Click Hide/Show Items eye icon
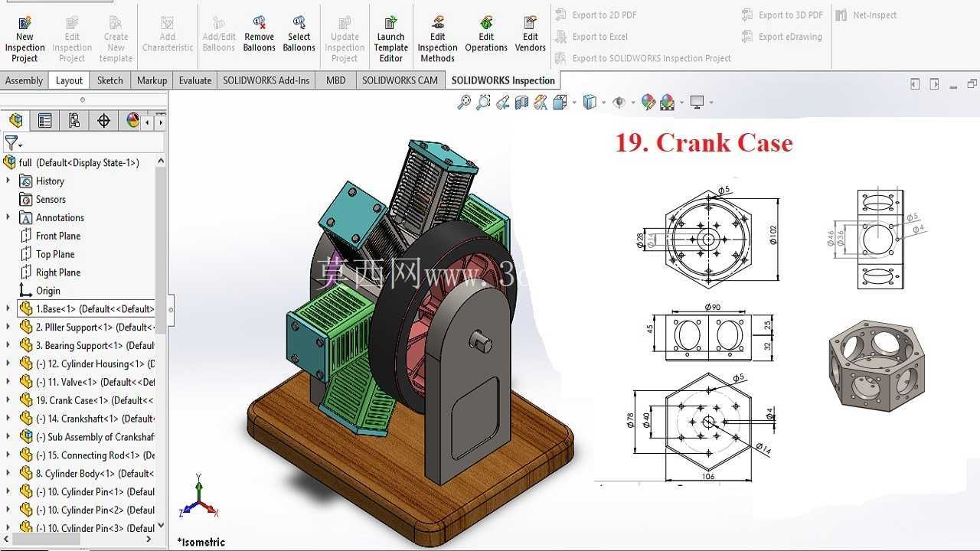This screenshot has width=980, height=551. tap(619, 102)
